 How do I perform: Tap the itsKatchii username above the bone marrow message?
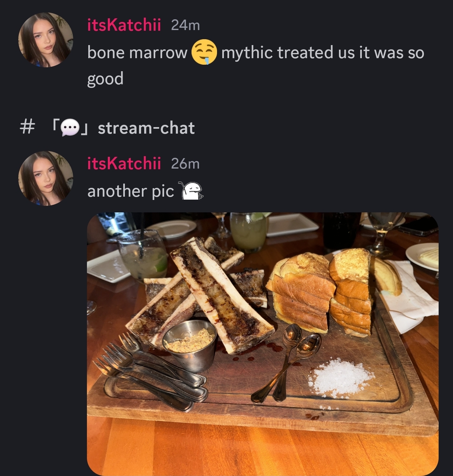(124, 25)
